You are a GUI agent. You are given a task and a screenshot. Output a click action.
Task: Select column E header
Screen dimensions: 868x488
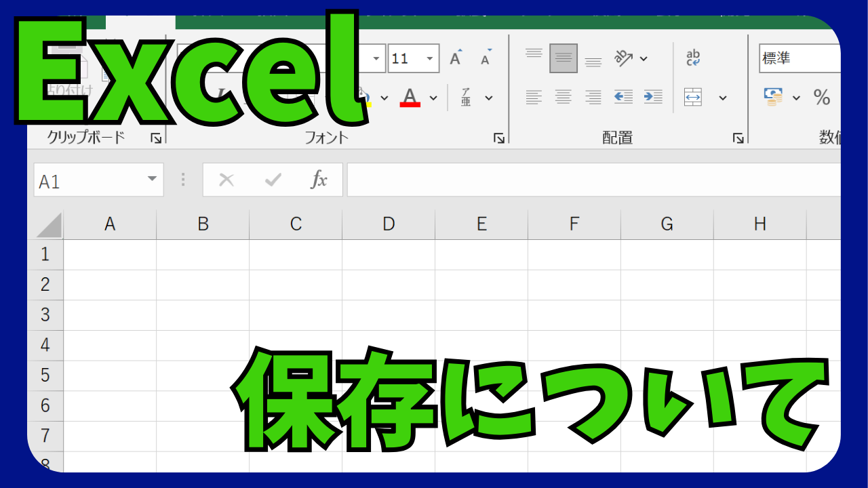coord(481,224)
